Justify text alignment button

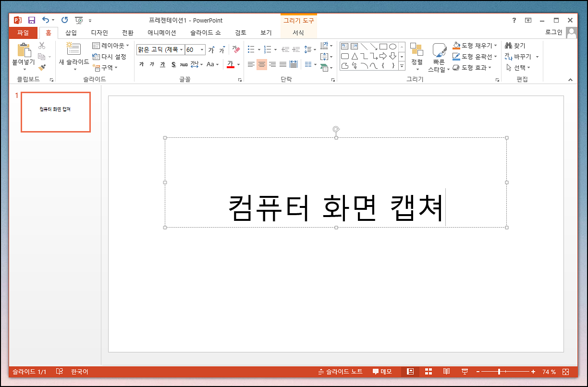click(283, 64)
